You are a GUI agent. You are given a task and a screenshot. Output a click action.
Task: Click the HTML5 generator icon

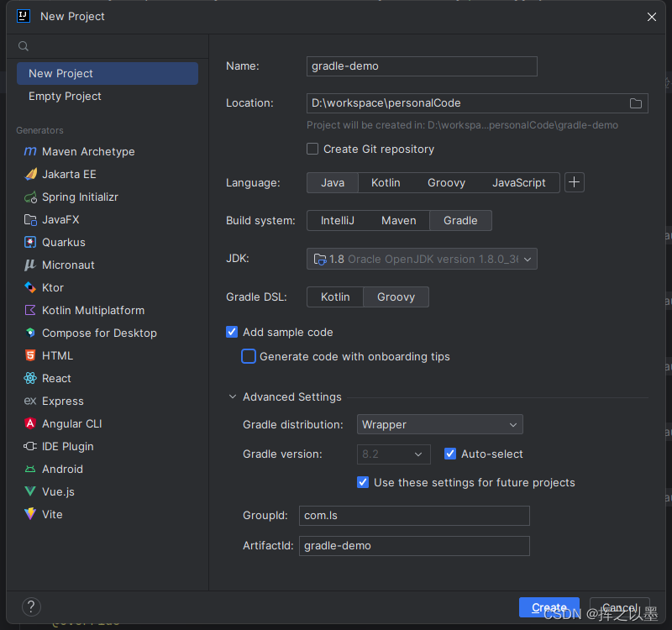[30, 355]
